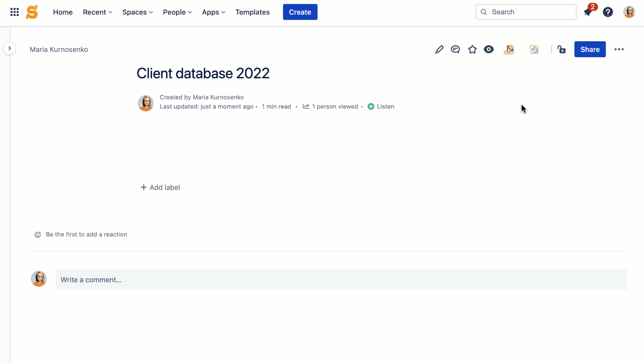
Task: Open page restrictions lock icon
Action: (x=561, y=49)
